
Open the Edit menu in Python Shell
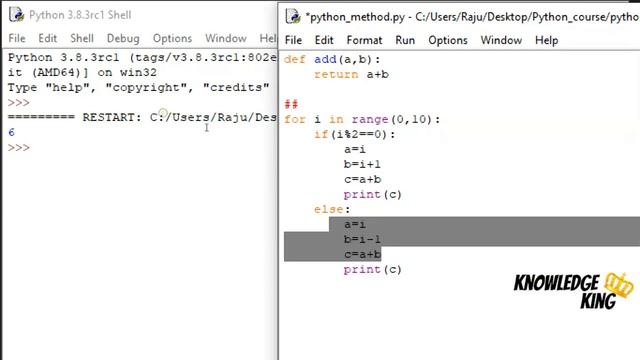click(x=48, y=38)
